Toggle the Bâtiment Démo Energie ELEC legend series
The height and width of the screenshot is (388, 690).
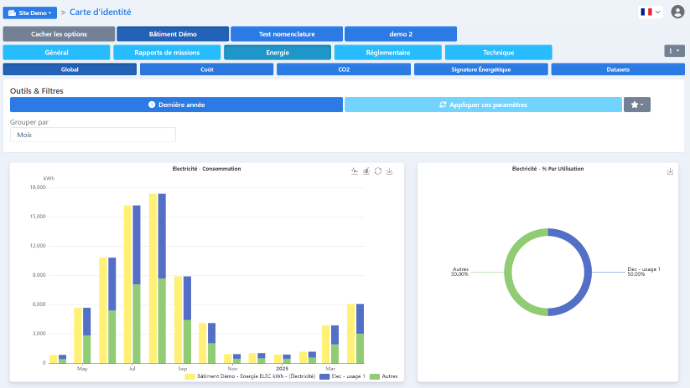pyautogui.click(x=250, y=377)
